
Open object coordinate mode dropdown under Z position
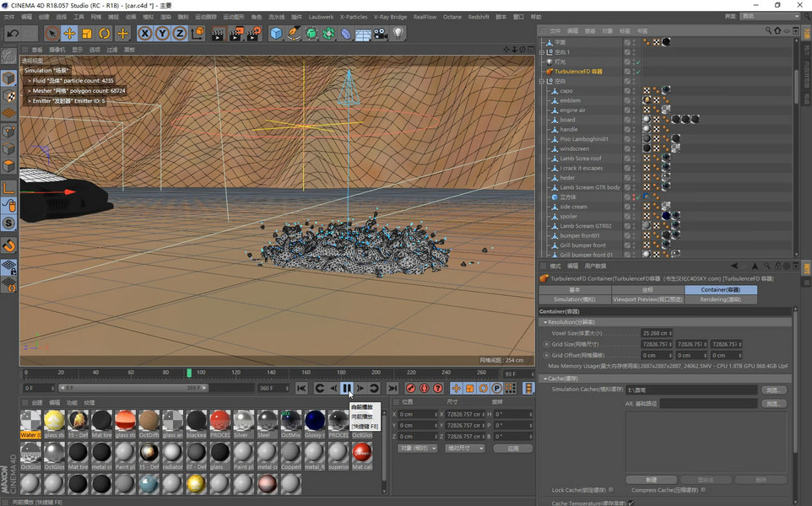[x=418, y=449]
